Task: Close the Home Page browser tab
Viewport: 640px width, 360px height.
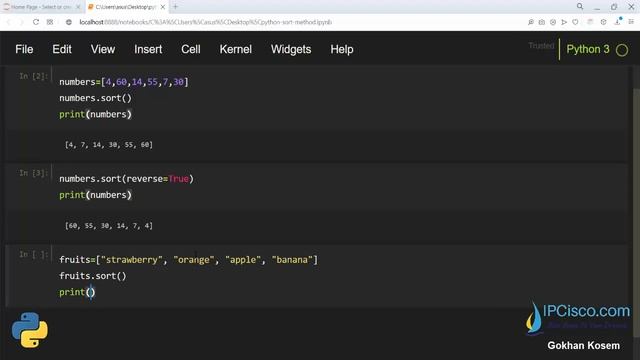Action: pyautogui.click(x=78, y=7)
